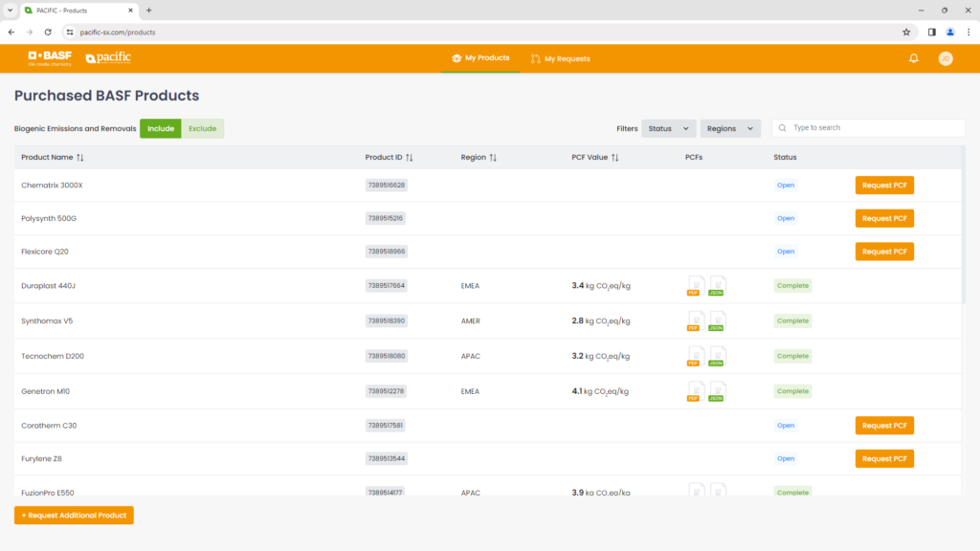Image resolution: width=980 pixels, height=551 pixels.
Task: Click Request Additional Product button
Action: click(x=74, y=516)
